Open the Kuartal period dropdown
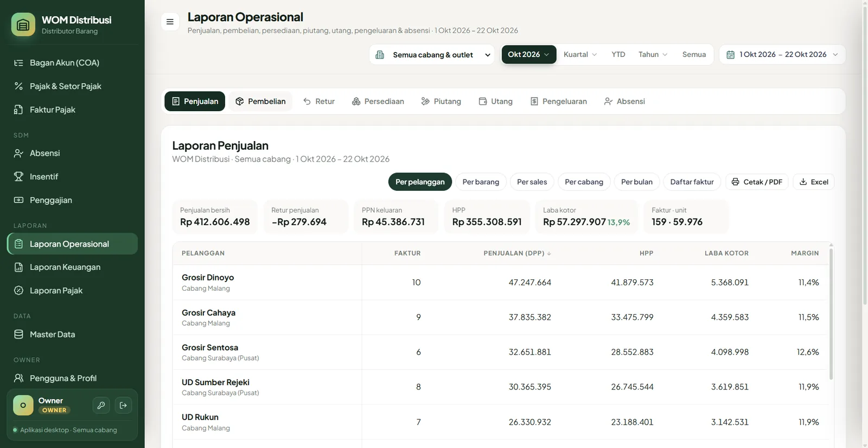This screenshot has width=868, height=448. [x=580, y=54]
